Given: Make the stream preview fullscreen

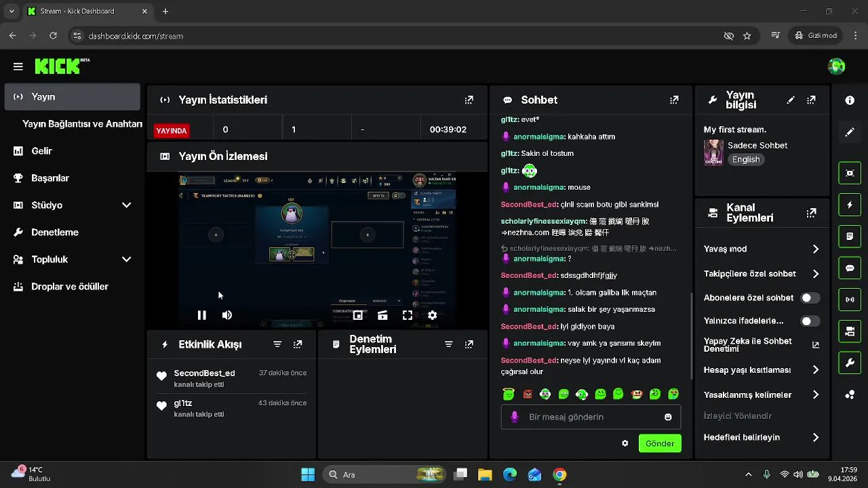Looking at the screenshot, I should tap(408, 315).
